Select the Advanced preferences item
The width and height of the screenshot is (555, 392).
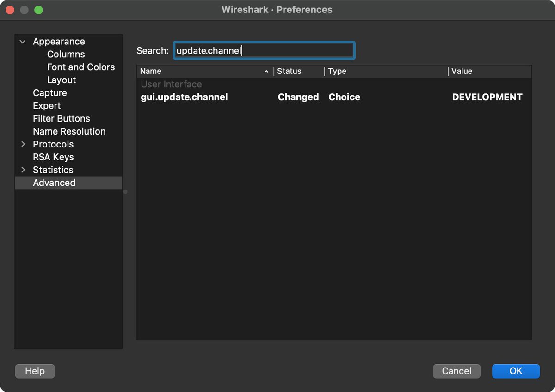click(68, 183)
